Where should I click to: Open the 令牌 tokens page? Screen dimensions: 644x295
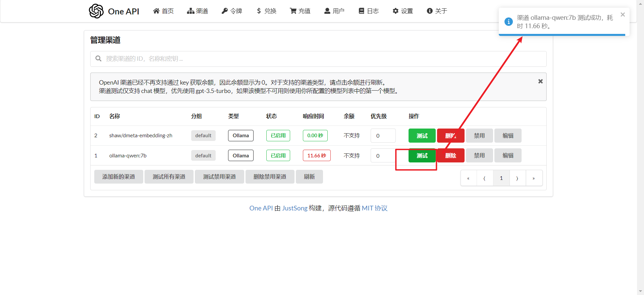click(x=232, y=11)
